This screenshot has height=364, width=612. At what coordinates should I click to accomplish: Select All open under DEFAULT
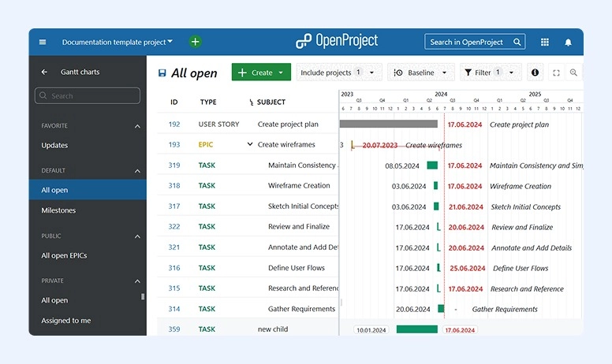coord(88,190)
